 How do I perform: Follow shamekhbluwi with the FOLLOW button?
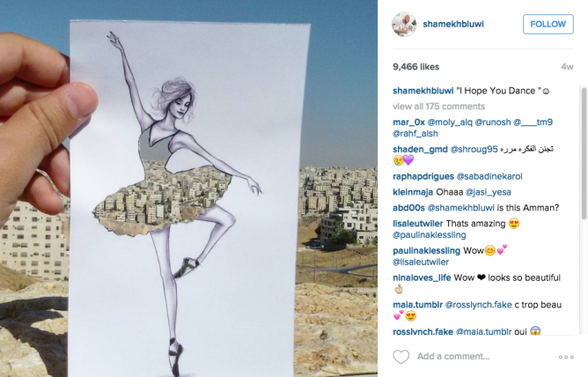(x=548, y=25)
